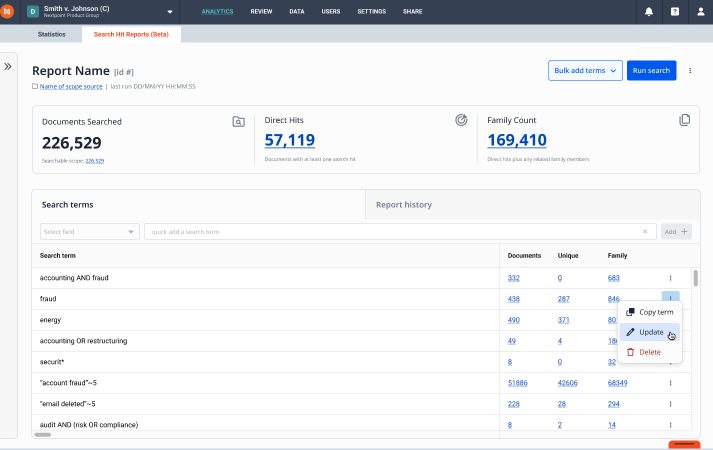
Task: Open the Analytics menu
Action: tap(217, 11)
